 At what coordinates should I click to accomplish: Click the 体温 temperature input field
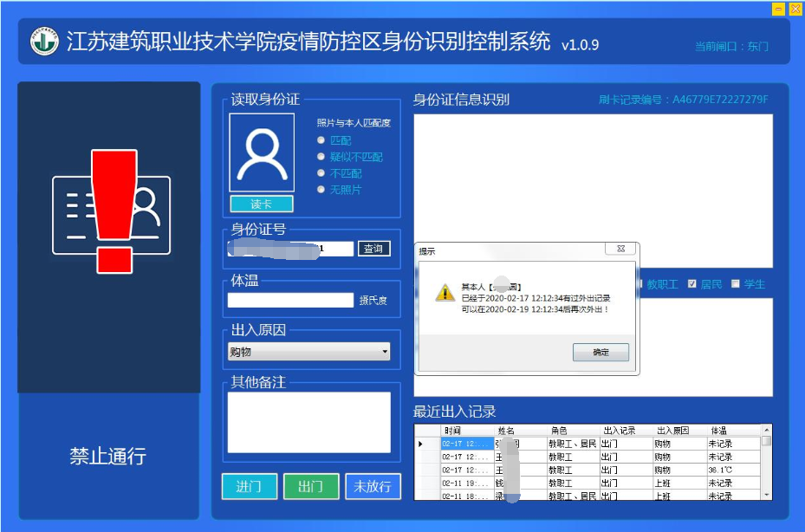click(x=290, y=301)
